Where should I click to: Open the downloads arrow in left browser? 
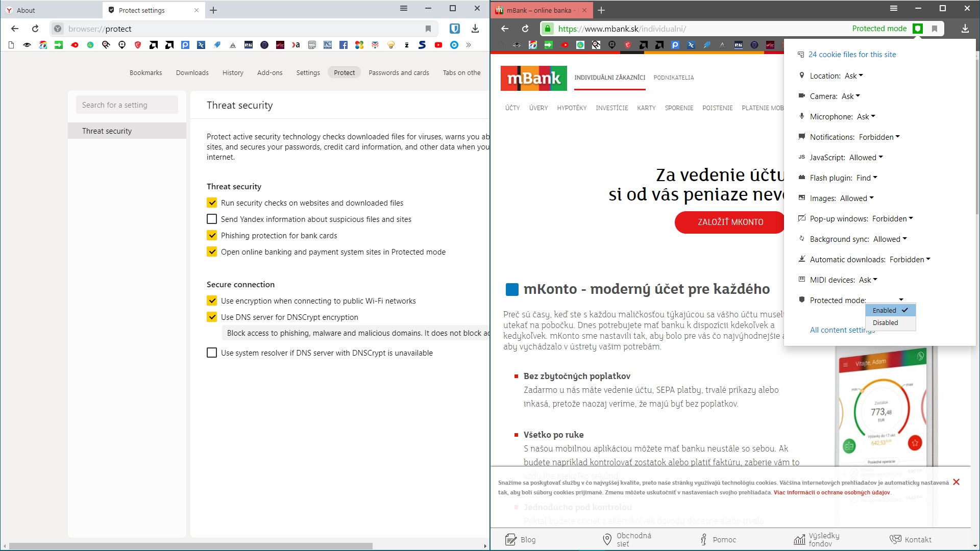(x=475, y=29)
